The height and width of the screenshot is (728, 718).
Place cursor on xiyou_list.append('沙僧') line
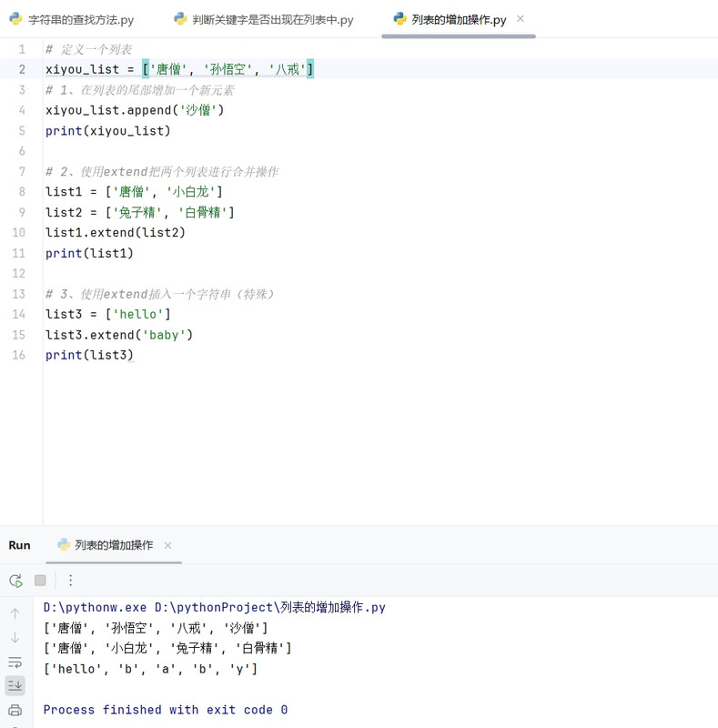135,110
